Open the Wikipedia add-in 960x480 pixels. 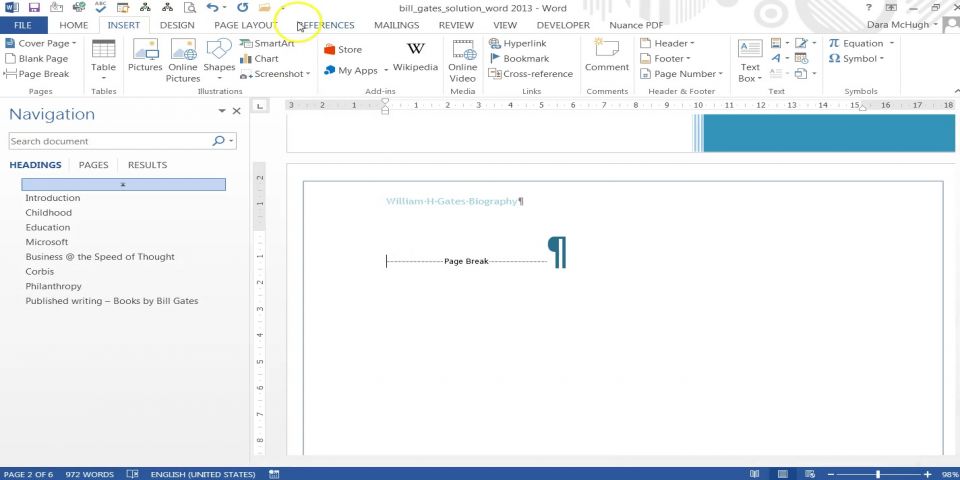(x=416, y=56)
